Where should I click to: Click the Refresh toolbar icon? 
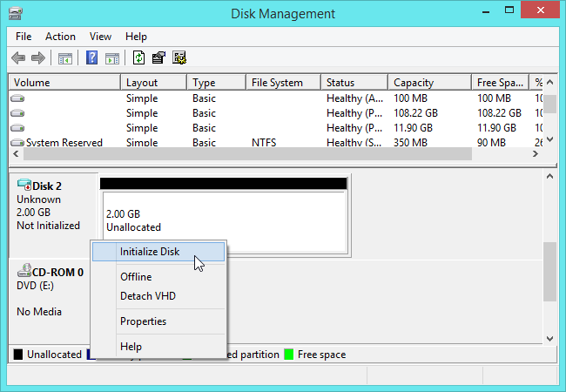click(x=139, y=57)
